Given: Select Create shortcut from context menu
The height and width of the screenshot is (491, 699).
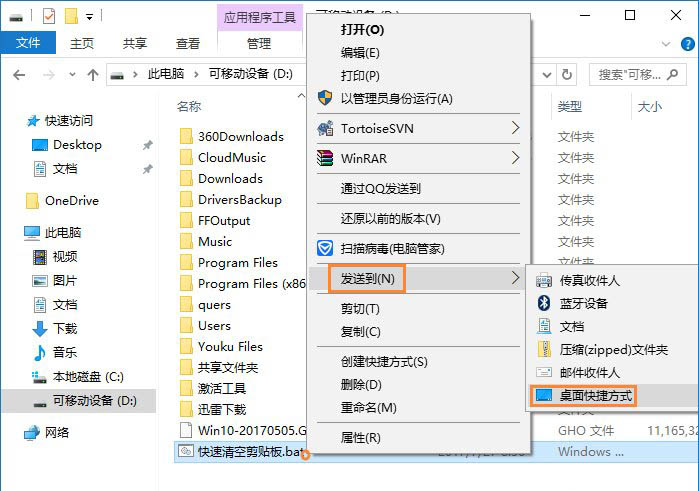Looking at the screenshot, I should point(384,361).
